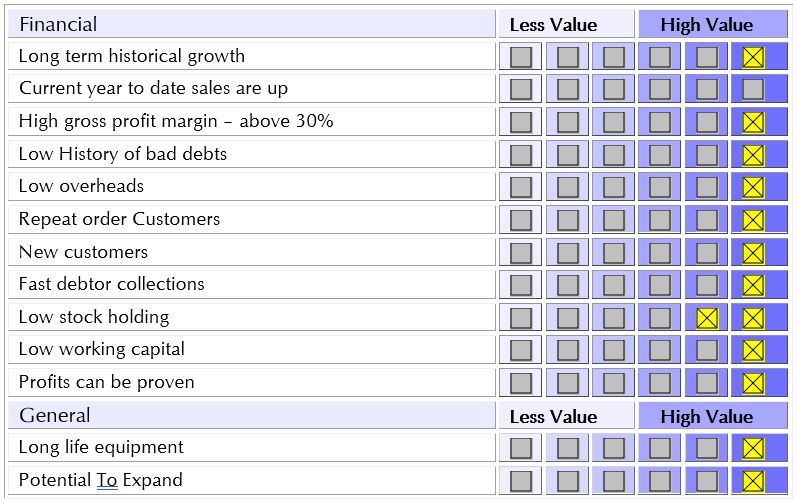Screen dimensions: 796x501
Task: Tick the fourth checkbox in New customers row
Action: pyautogui.click(x=660, y=253)
